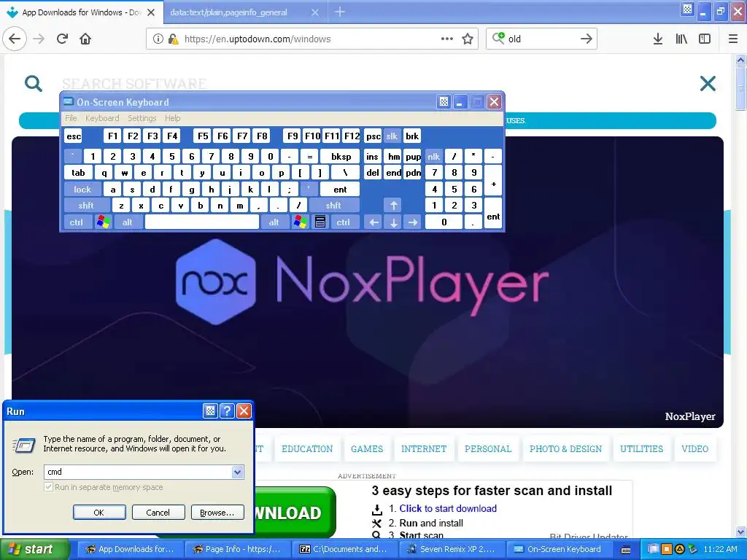
Task: Click the Firefox forward arrow button
Action: click(x=39, y=39)
